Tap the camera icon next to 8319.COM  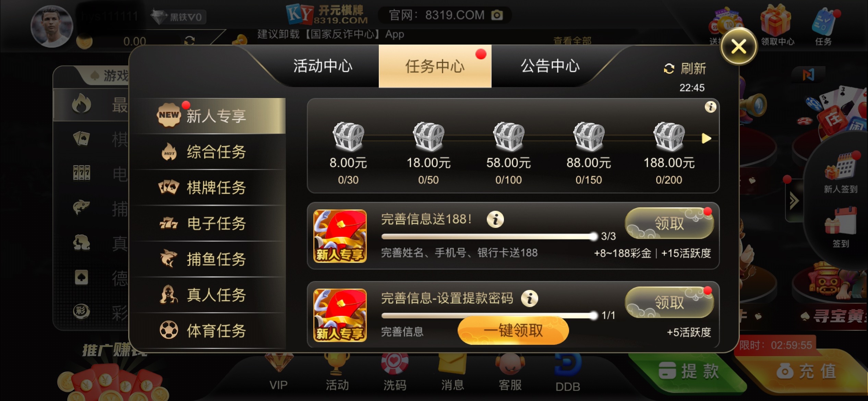point(497,15)
